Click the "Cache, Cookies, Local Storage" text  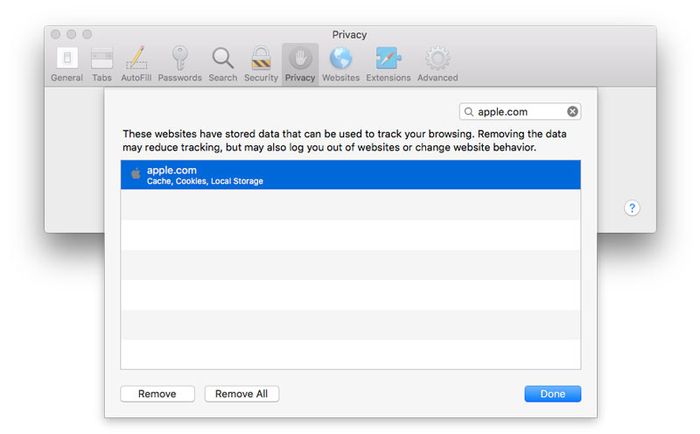pyautogui.click(x=205, y=181)
